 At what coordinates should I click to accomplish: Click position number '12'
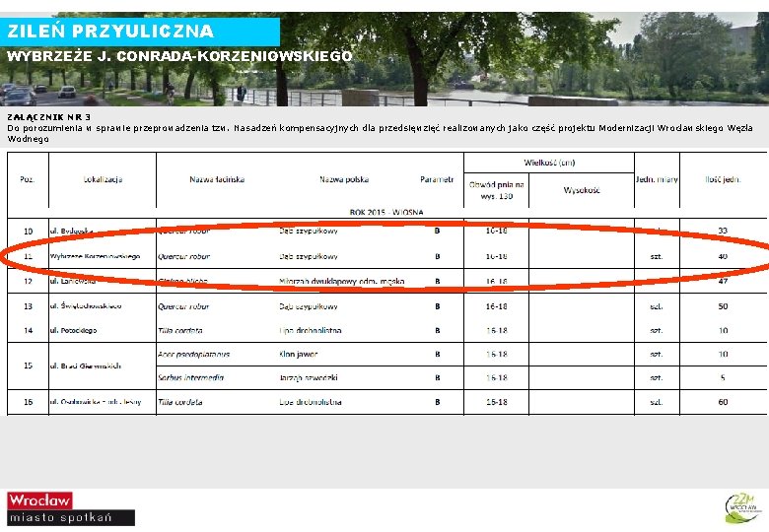(x=28, y=281)
